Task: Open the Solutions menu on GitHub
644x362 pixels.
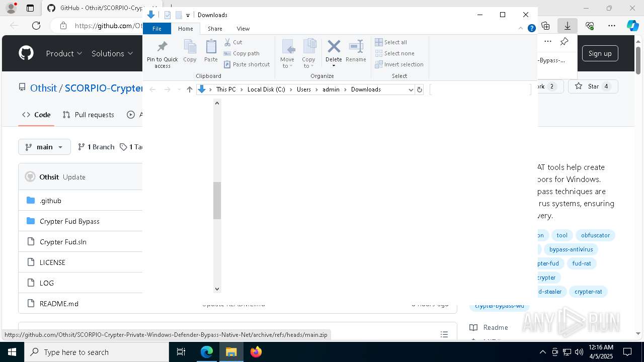Action: pos(112,53)
